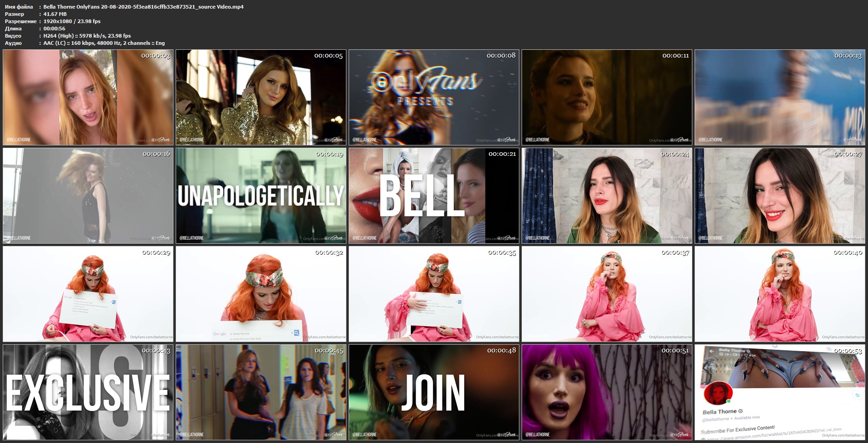868x443 pixels.
Task: Open the thumbnail at 00:00:03
Action: (88, 97)
